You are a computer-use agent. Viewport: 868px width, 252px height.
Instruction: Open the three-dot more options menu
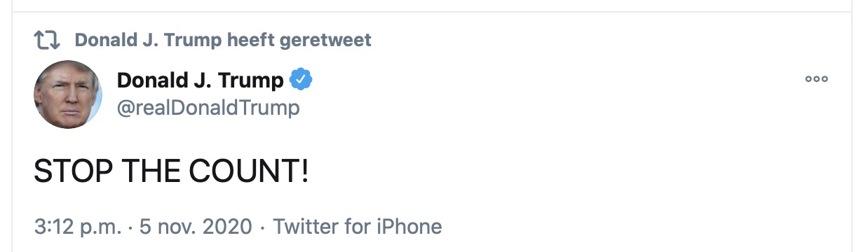tap(816, 79)
